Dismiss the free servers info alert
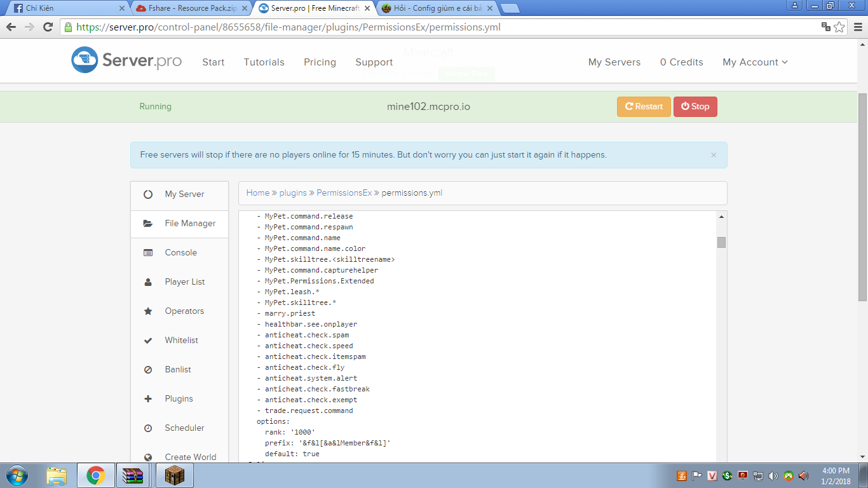868x488 pixels. point(714,155)
